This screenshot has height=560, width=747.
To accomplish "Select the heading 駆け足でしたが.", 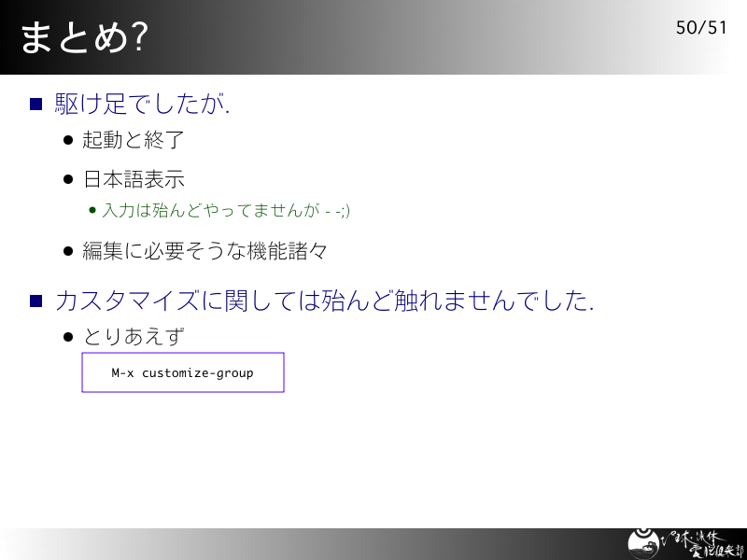I will click(143, 104).
